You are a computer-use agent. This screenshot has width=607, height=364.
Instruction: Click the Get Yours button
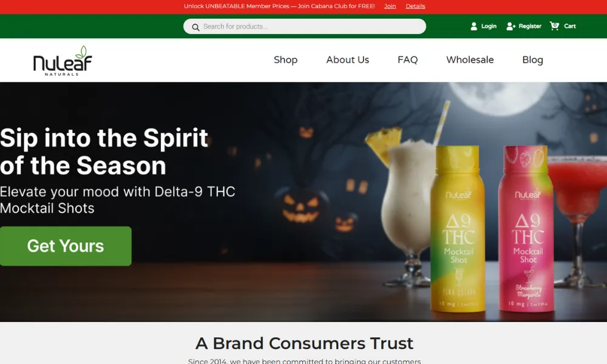[66, 246]
